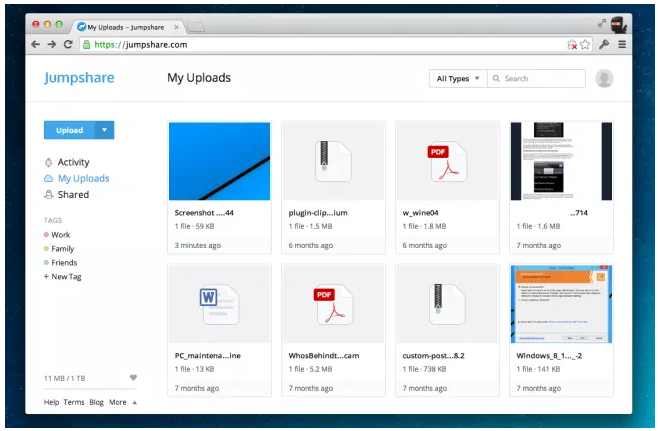658x431 pixels.
Task: Filter by the Work tag
Action: 60,235
